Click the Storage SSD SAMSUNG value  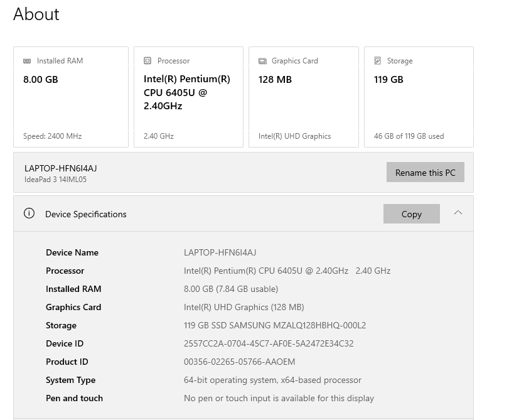click(274, 325)
